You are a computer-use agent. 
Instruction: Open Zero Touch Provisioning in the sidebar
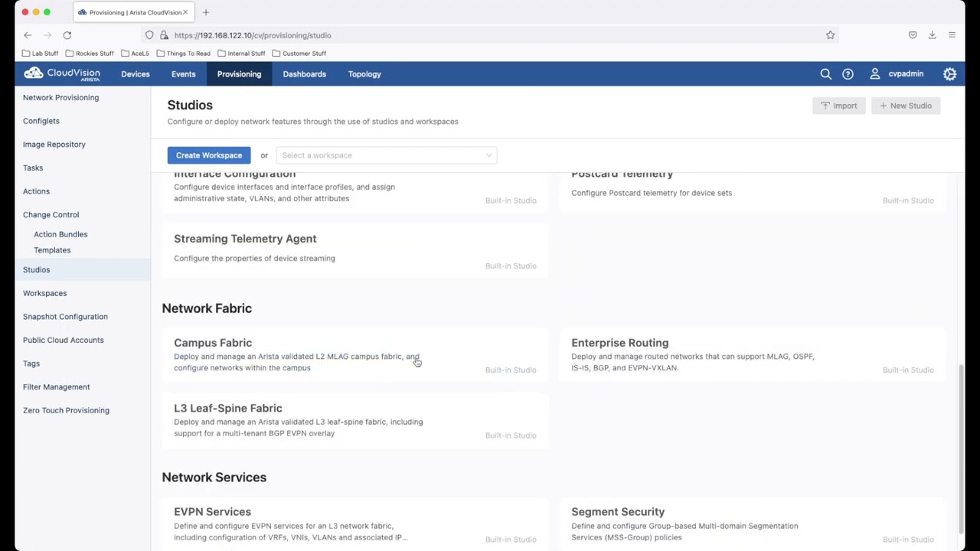(x=66, y=410)
